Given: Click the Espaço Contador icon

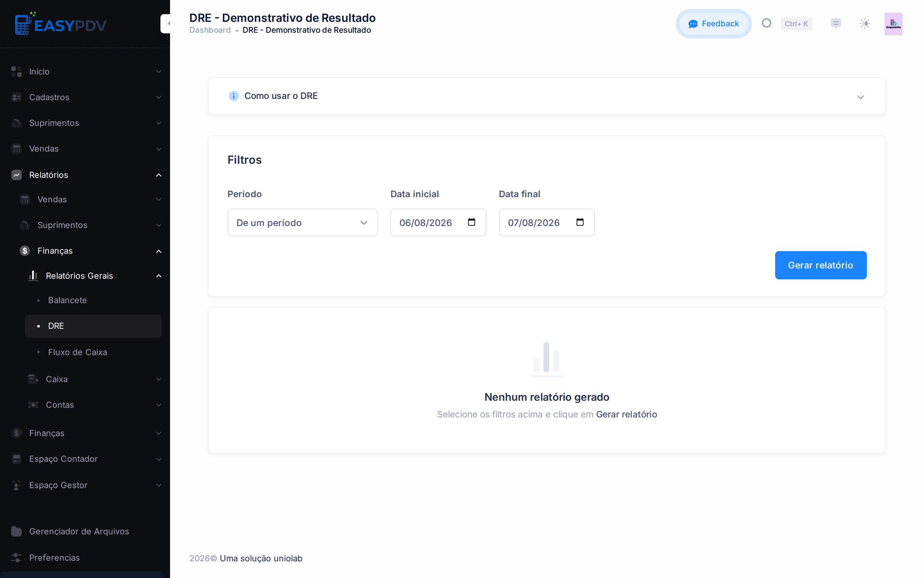Looking at the screenshot, I should tap(16, 459).
